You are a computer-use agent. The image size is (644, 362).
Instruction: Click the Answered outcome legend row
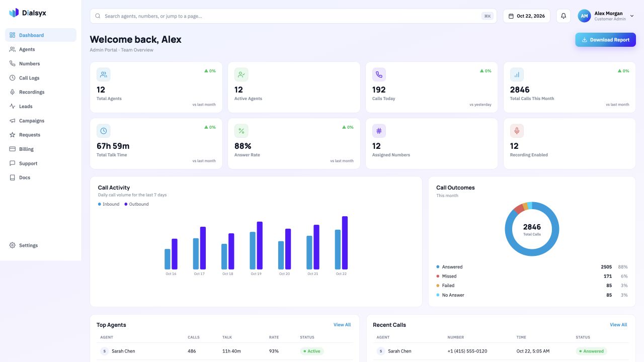(x=532, y=267)
